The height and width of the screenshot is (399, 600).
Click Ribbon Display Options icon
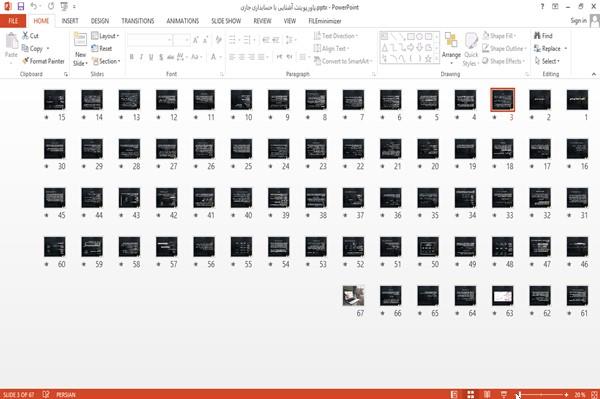[x=555, y=7]
